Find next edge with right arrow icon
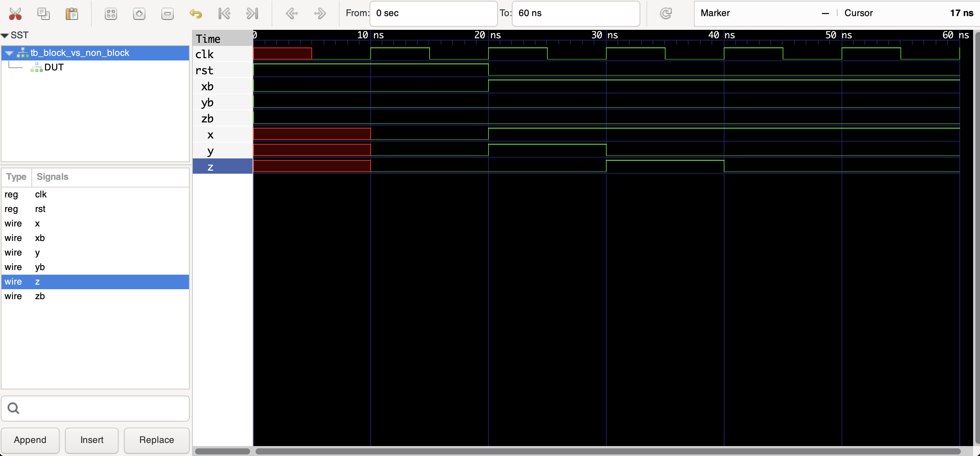 [320, 14]
